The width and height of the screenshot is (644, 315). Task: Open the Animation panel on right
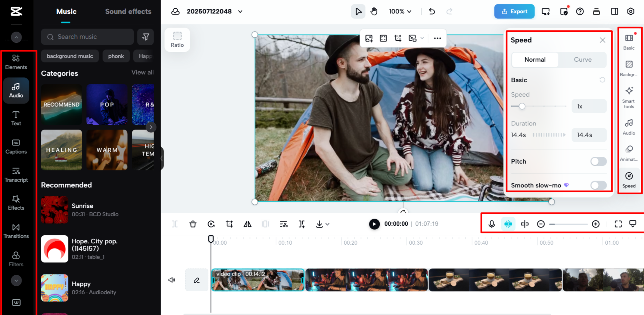point(629,153)
